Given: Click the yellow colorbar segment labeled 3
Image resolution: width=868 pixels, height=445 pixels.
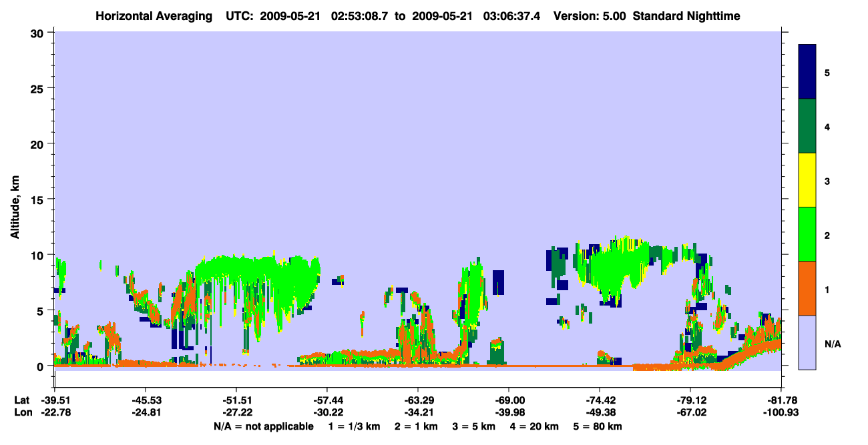Looking at the screenshot, I should [x=807, y=180].
